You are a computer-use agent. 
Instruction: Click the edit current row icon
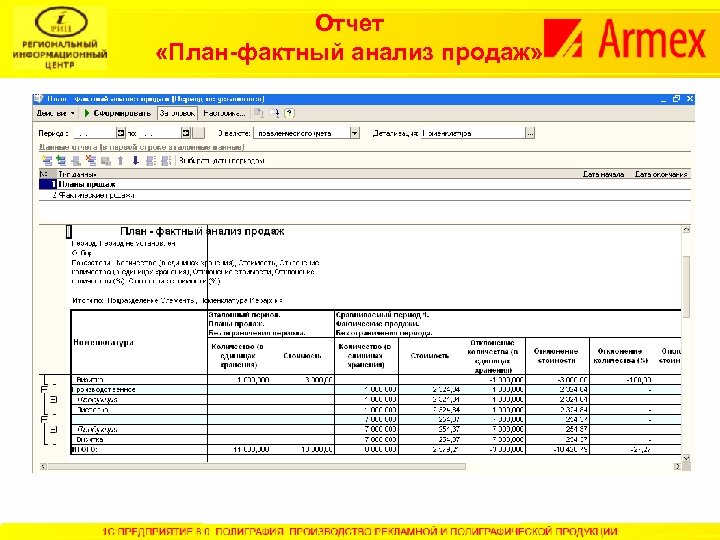(x=76, y=161)
